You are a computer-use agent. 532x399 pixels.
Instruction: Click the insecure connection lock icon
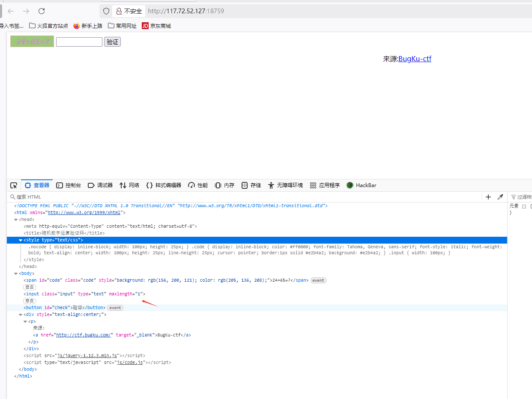click(x=119, y=11)
